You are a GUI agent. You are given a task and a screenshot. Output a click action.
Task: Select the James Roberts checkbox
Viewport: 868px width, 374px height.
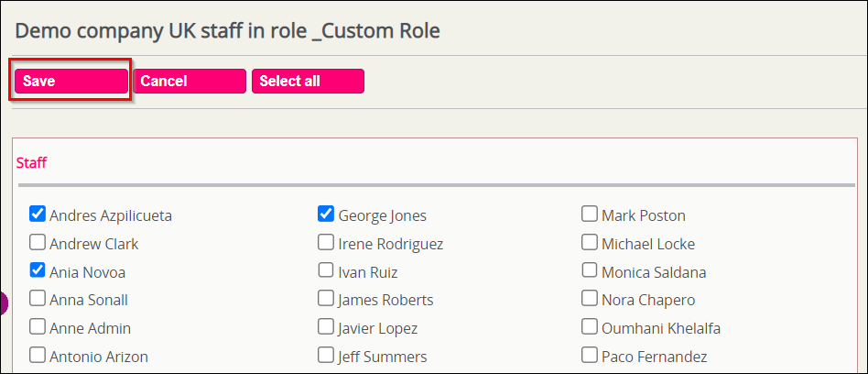[326, 299]
